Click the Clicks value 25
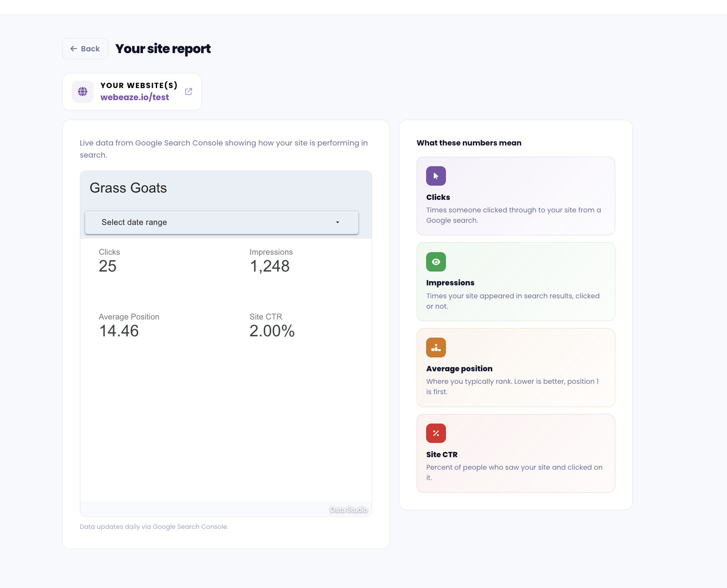Viewport: 727px width, 588px height. click(x=108, y=266)
